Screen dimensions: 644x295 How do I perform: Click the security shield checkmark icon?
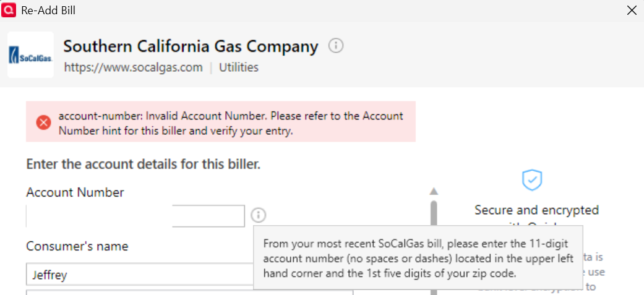pyautogui.click(x=532, y=179)
